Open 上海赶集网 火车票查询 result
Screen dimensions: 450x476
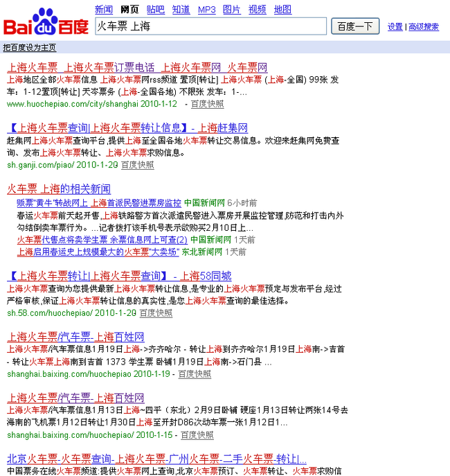[127, 127]
